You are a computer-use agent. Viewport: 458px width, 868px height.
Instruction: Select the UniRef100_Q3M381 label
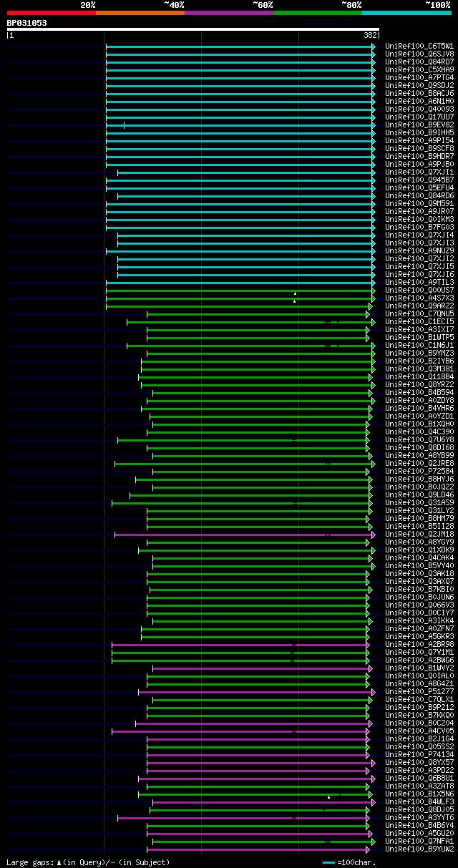pos(419,369)
